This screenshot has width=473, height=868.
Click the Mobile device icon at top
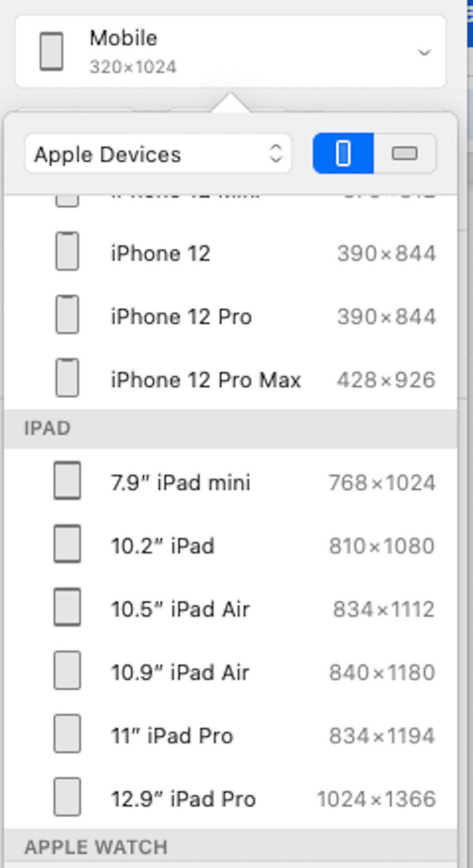tap(51, 52)
